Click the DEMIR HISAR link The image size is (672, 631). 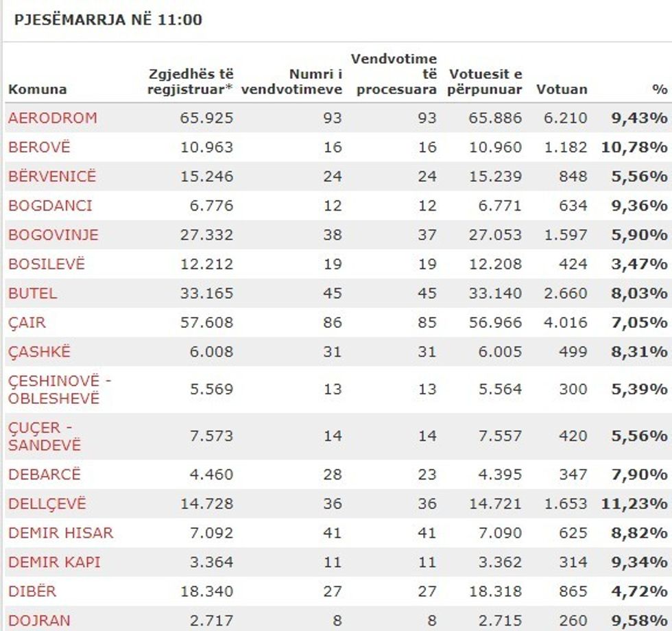61,533
